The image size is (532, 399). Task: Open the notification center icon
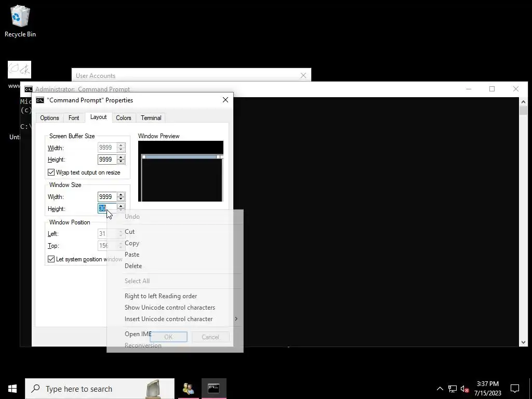515,389
